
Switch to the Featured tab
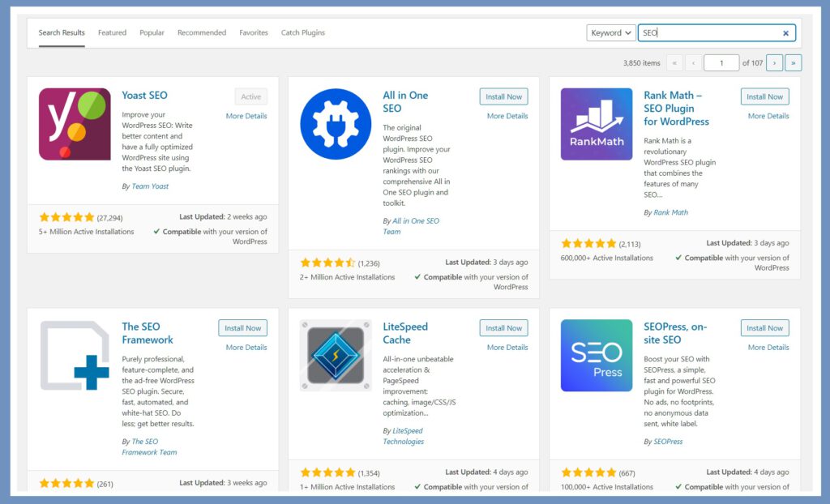(x=112, y=32)
